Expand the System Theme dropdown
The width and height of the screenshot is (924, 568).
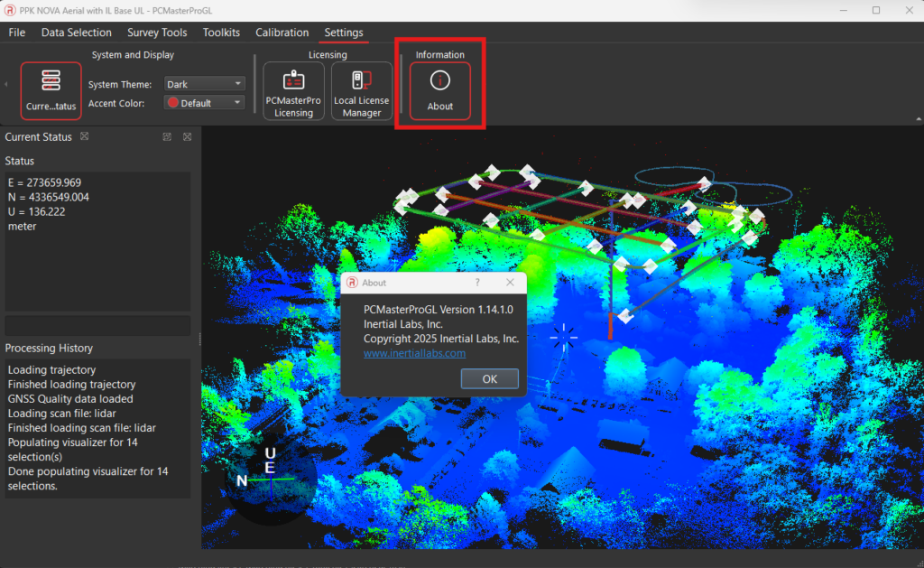click(x=204, y=84)
